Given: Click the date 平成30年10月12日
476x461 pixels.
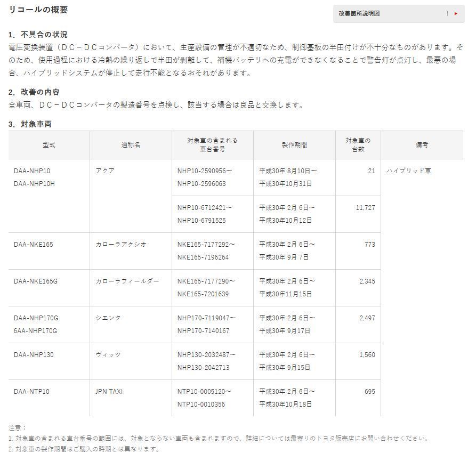Looking at the screenshot, I should (x=285, y=220).
